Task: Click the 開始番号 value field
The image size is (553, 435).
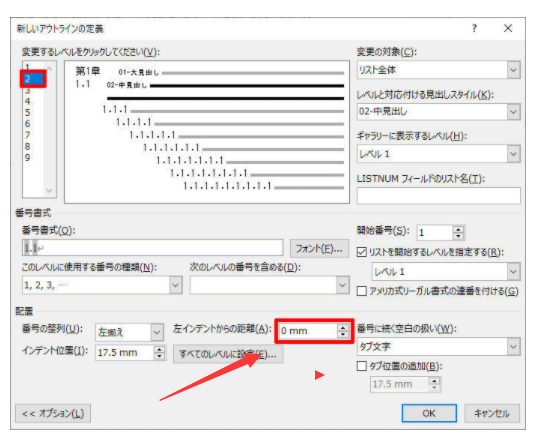Action: pos(434,233)
